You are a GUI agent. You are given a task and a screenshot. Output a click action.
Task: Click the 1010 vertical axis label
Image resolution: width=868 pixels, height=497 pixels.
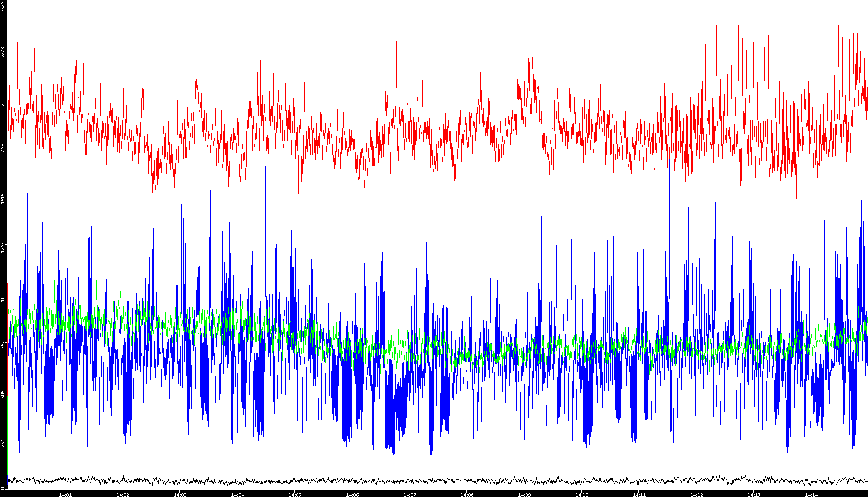tap(3, 296)
